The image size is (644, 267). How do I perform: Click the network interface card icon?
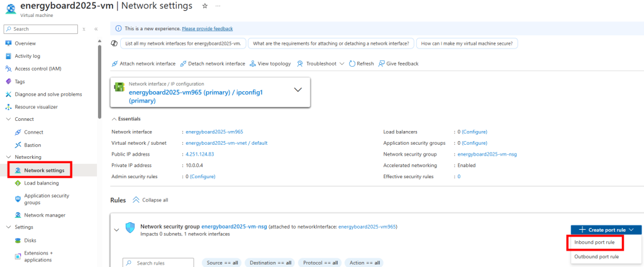click(119, 88)
